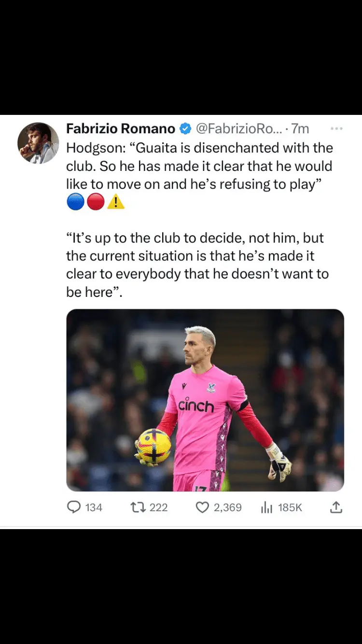Tap the 185K views count
This screenshot has height=644, width=362.
pos(290,507)
